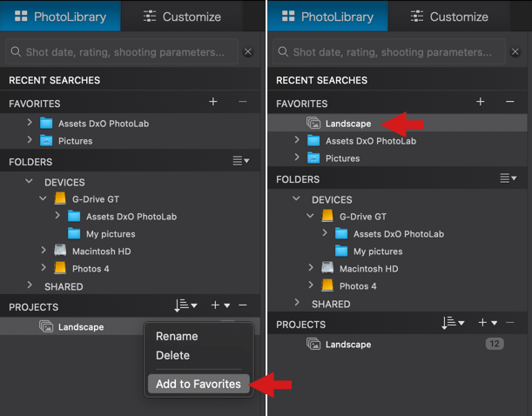Expand Pictures favorite in right panel
The image size is (532, 416).
[x=297, y=157]
